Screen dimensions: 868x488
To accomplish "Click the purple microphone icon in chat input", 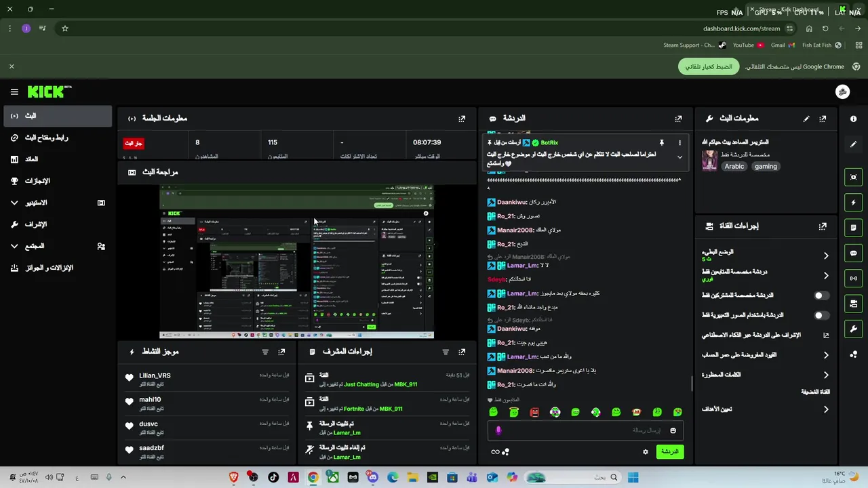I will tap(498, 430).
